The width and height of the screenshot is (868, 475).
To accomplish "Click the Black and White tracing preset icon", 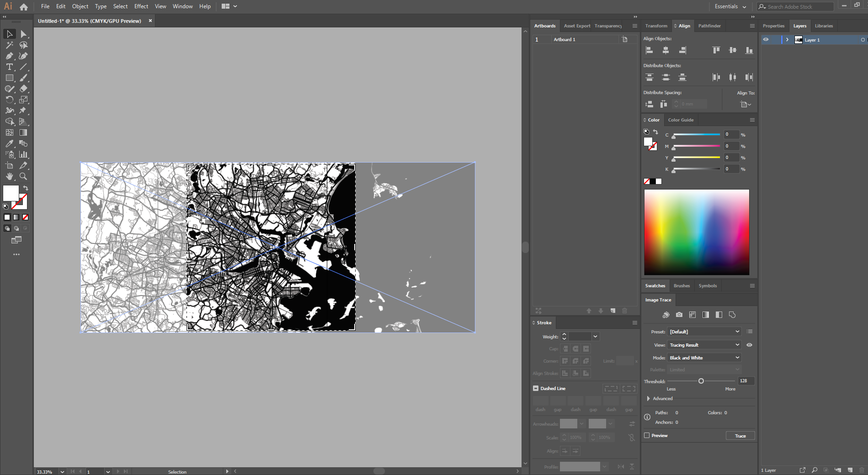I will 719,315.
